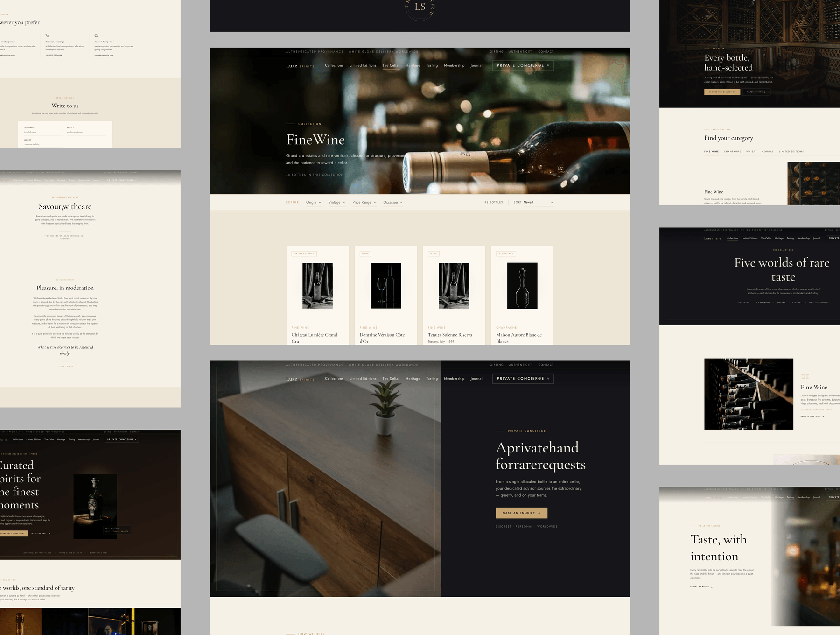The image size is (840, 635).
Task: Open Membership in concierge page navigation
Action: pos(454,379)
